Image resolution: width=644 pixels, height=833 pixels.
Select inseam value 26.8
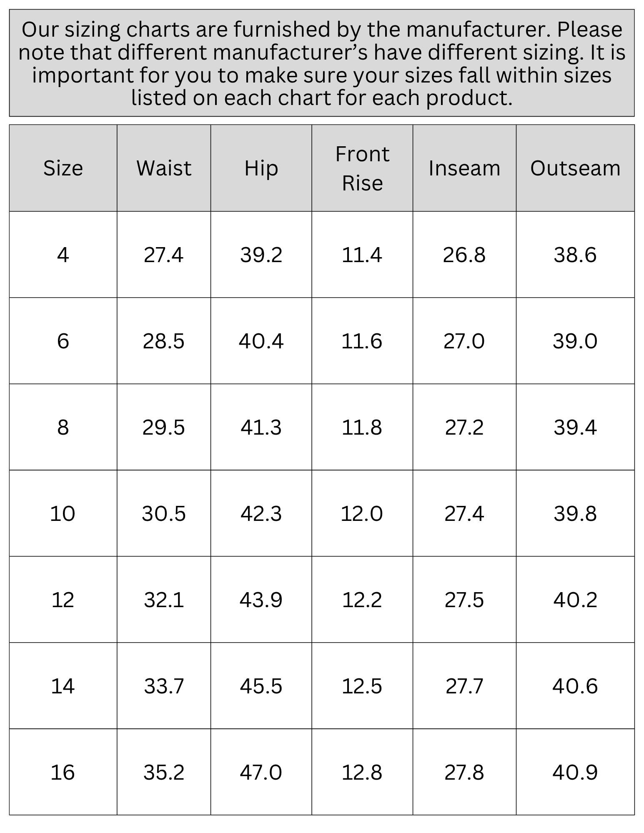[464, 255]
